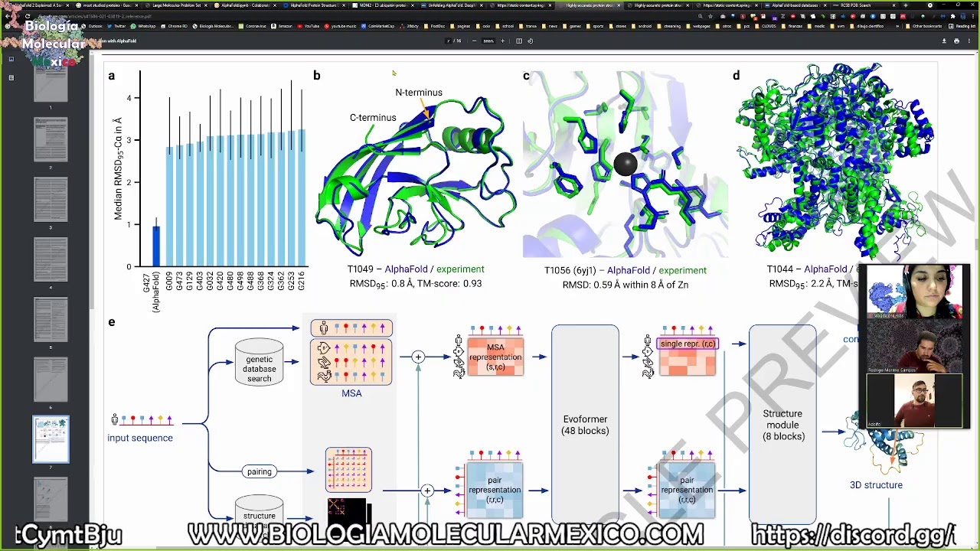Close the RCSB PDB: Search tab
This screenshot has width=980, height=551.
[893, 5]
